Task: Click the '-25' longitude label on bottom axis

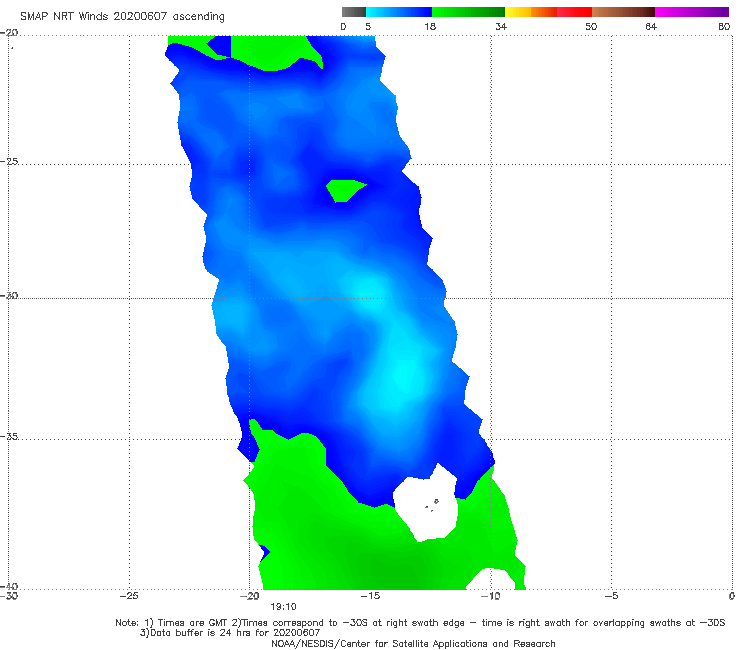Action: point(129,596)
